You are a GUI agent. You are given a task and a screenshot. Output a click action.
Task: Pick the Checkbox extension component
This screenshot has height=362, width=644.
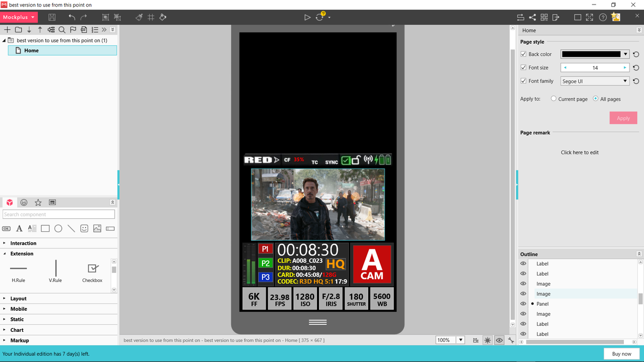pyautogui.click(x=92, y=273)
